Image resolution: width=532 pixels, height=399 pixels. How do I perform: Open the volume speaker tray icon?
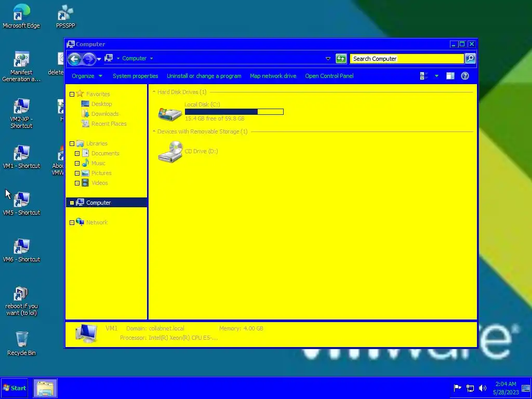point(482,388)
